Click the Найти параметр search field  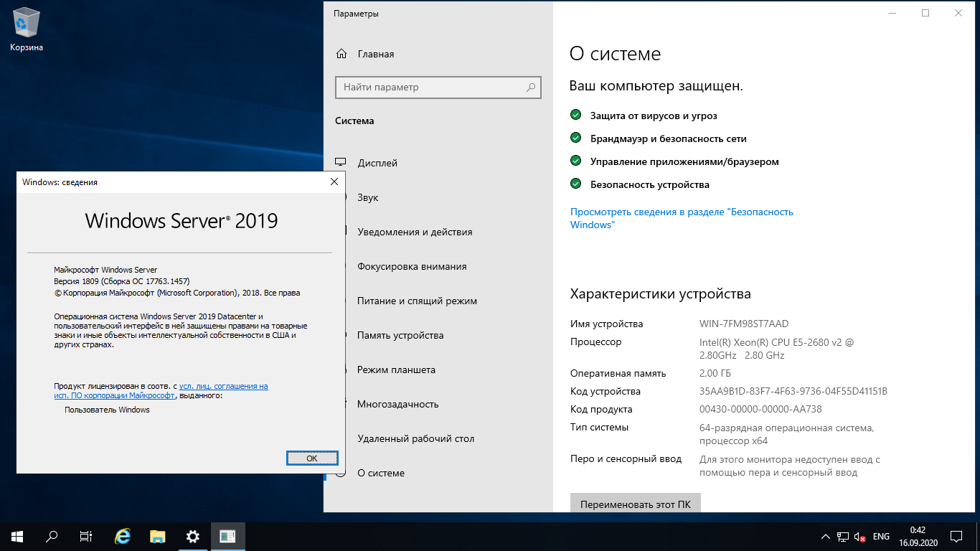coord(438,88)
